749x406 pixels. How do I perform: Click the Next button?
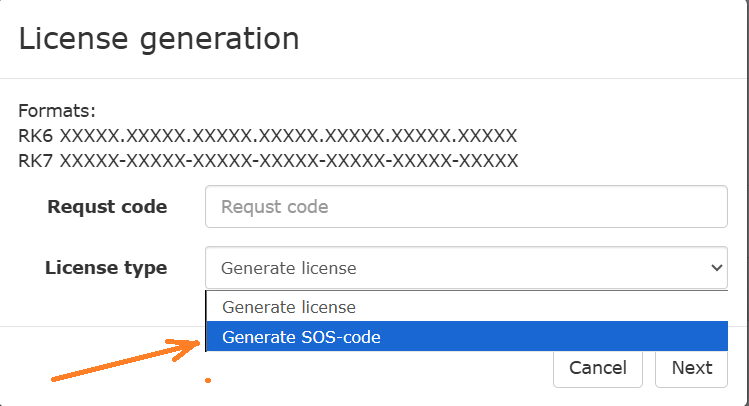691,367
